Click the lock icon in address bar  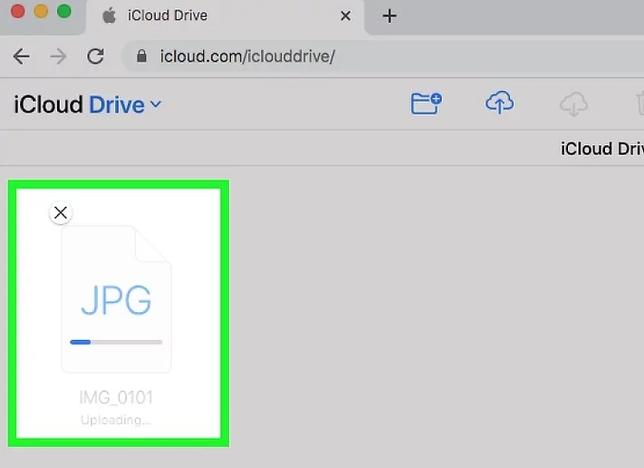click(x=142, y=56)
